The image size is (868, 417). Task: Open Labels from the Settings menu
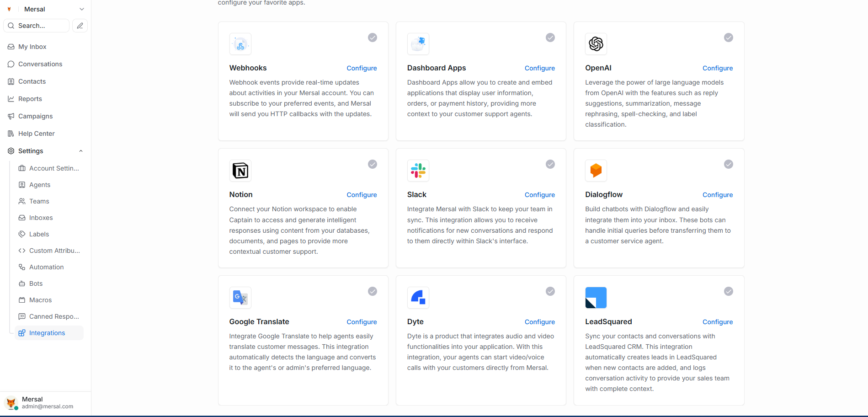[39, 234]
